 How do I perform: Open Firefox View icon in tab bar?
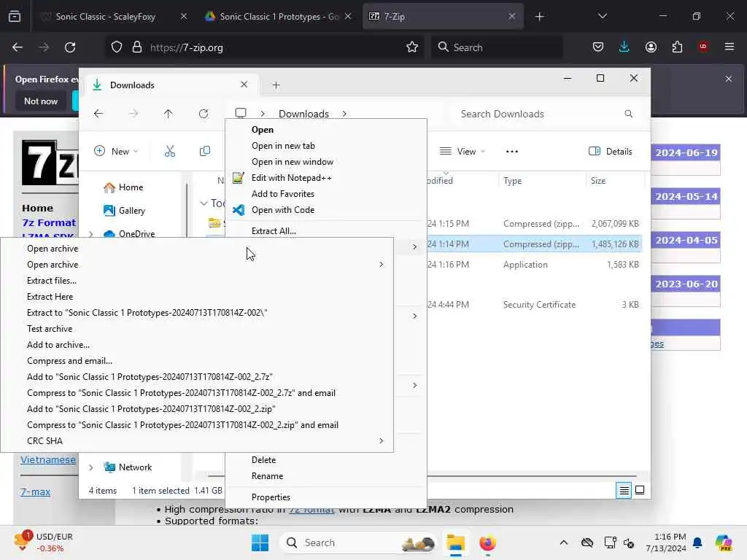(x=15, y=17)
